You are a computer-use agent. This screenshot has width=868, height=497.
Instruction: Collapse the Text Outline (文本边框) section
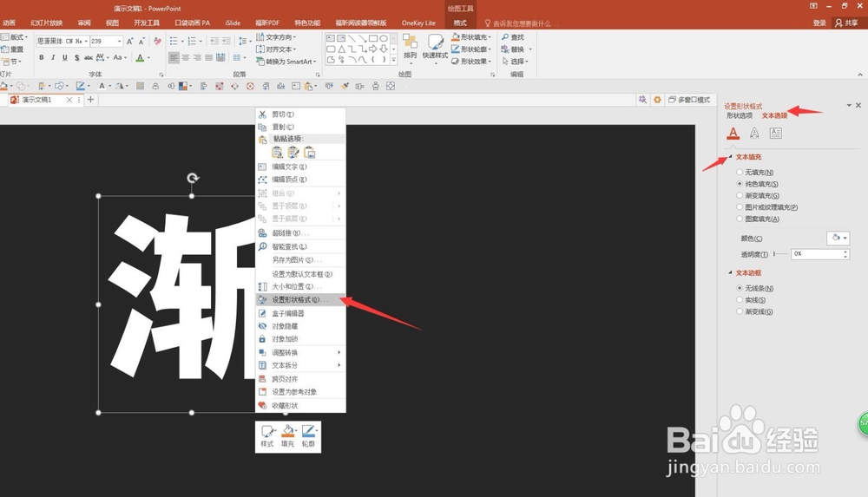tap(731, 272)
